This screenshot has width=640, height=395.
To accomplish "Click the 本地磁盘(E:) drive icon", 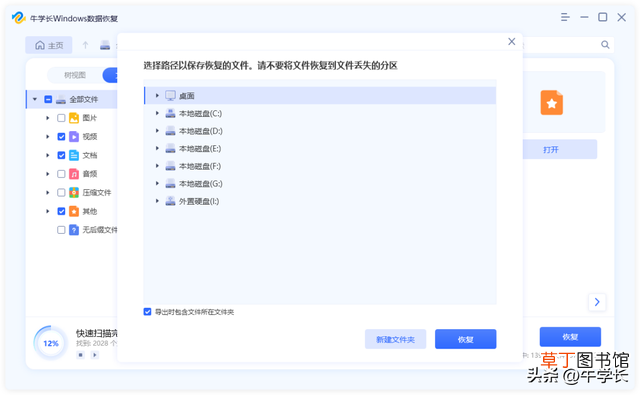I will [170, 149].
